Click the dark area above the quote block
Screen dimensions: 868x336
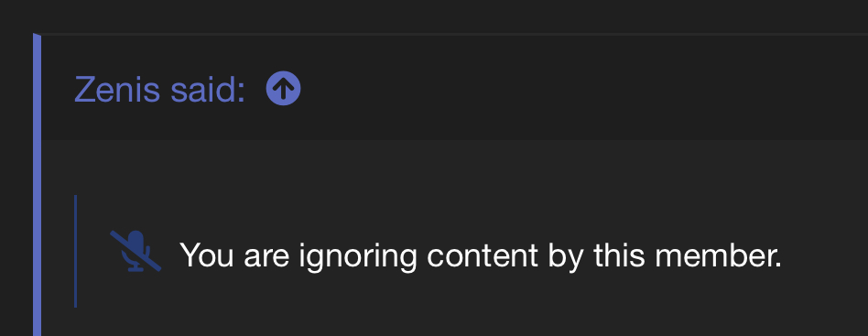434,16
